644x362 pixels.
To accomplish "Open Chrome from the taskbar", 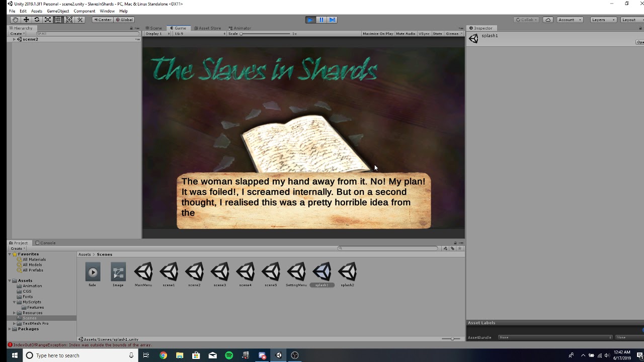I will pos(163,355).
